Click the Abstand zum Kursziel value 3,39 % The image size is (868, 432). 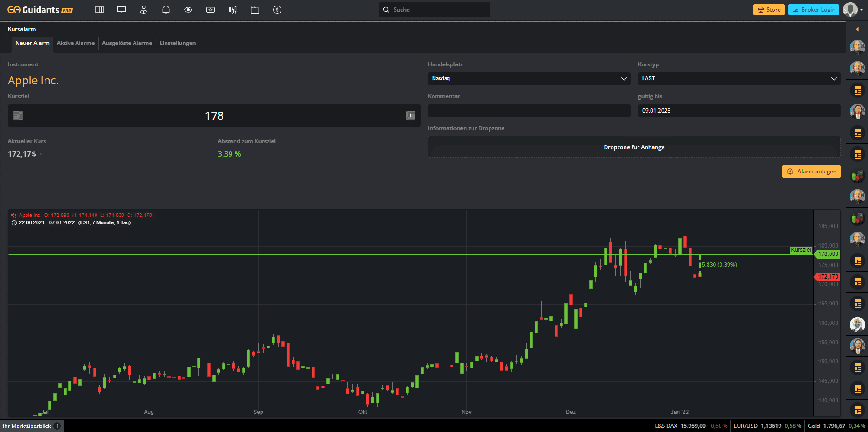click(229, 154)
